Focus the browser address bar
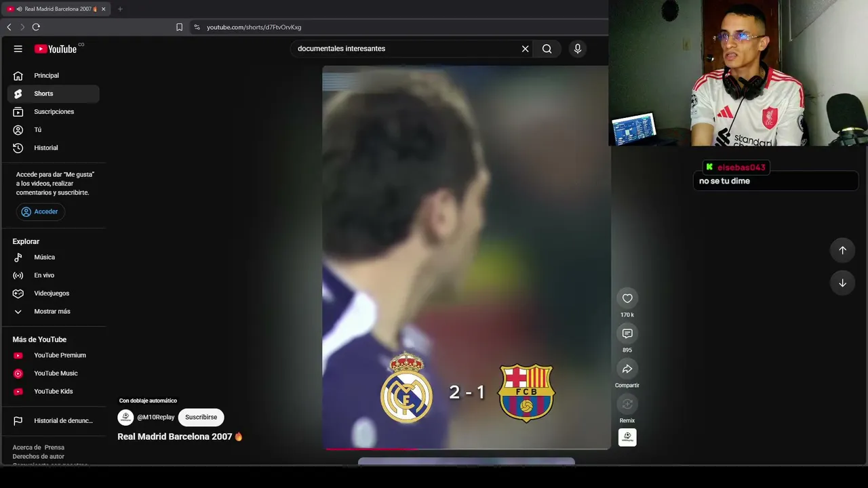 400,27
